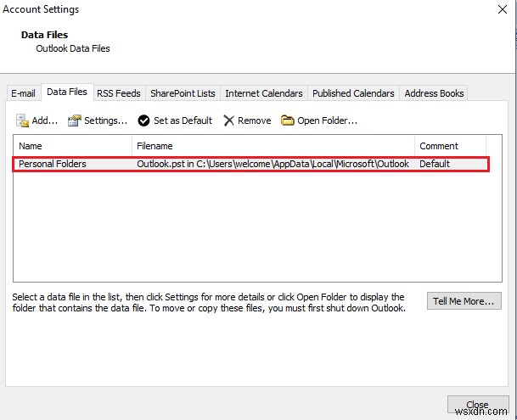Click the Remove X icon

(x=228, y=120)
